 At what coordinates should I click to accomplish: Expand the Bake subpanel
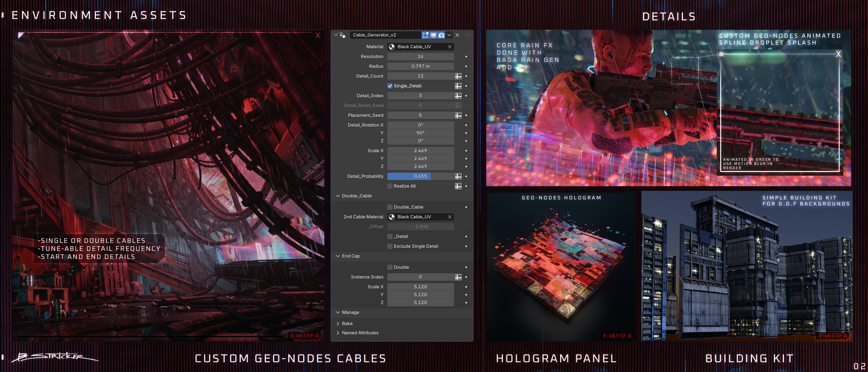point(338,323)
